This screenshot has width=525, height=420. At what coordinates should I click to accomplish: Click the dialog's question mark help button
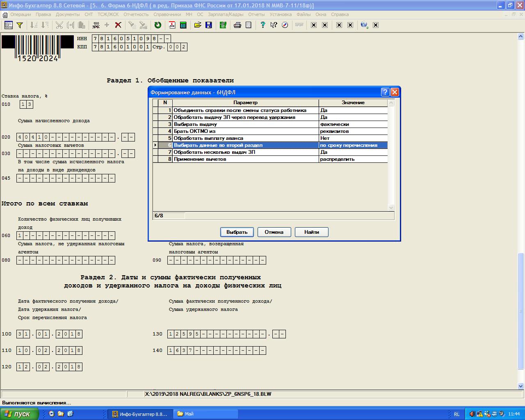[385, 92]
